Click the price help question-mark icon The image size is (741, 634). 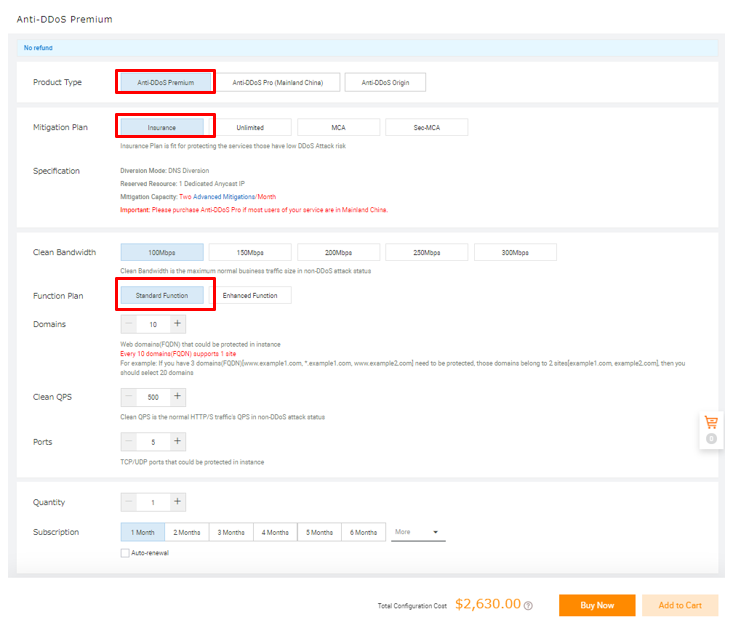528,606
